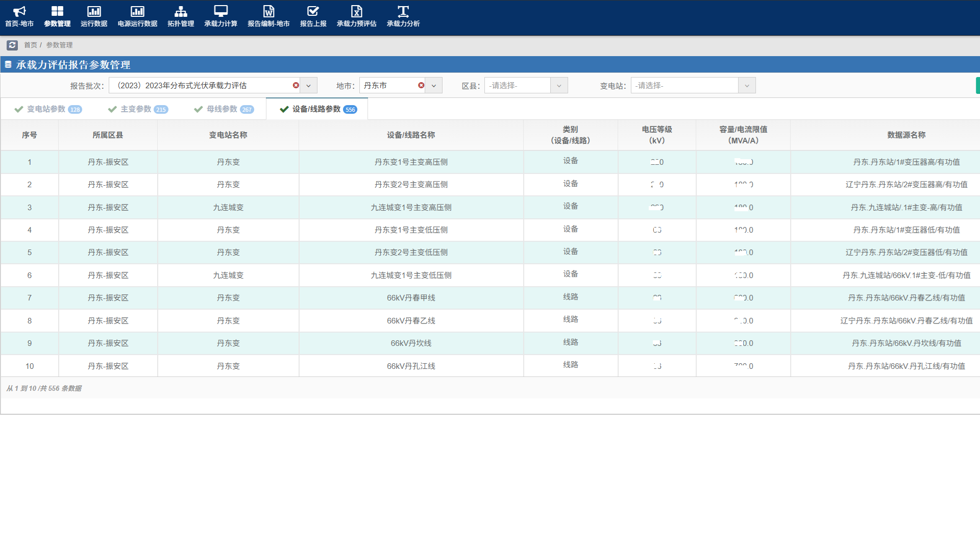Select row 5 丹东变2号主变低压侧
Screen dimensions: 980x551
(410, 253)
